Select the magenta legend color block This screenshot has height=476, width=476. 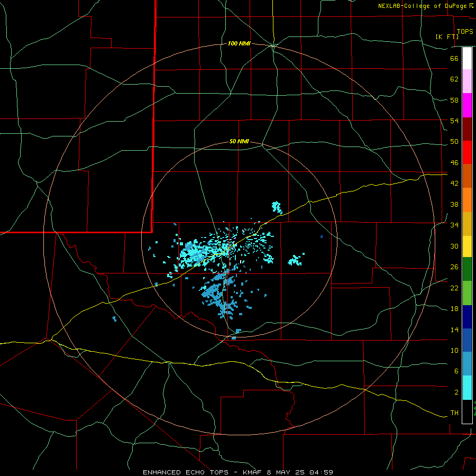point(467,105)
